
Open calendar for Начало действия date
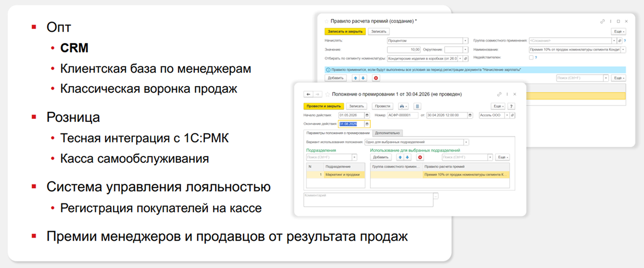pos(367,115)
